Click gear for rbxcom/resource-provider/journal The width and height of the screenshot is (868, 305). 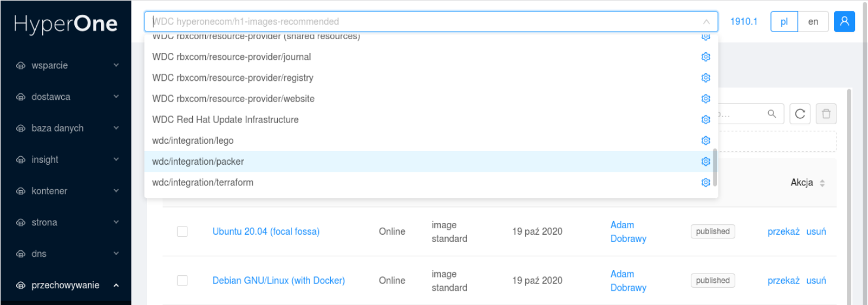click(706, 57)
